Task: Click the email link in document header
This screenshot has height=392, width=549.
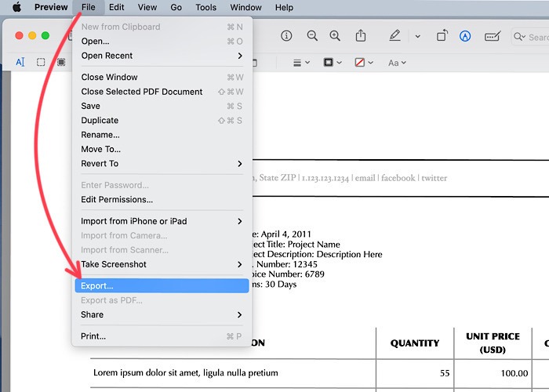Action: click(x=365, y=178)
